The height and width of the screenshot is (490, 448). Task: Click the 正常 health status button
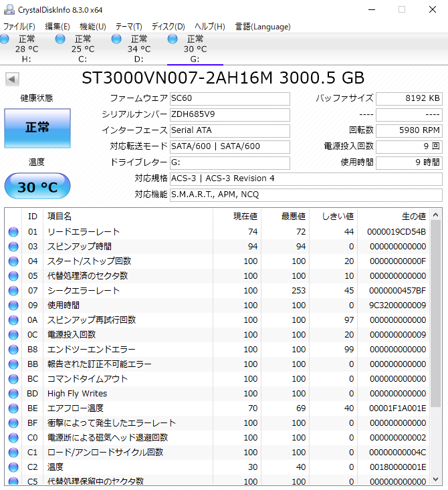pos(37,128)
